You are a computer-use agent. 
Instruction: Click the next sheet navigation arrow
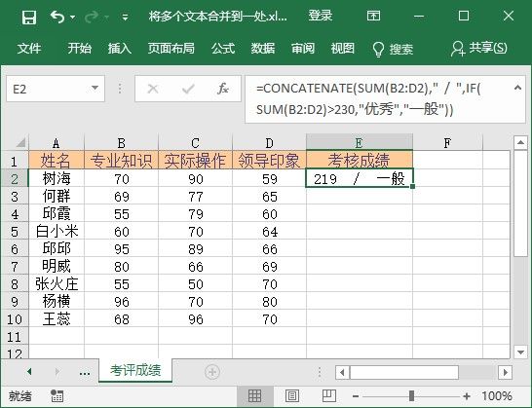pyautogui.click(x=57, y=372)
